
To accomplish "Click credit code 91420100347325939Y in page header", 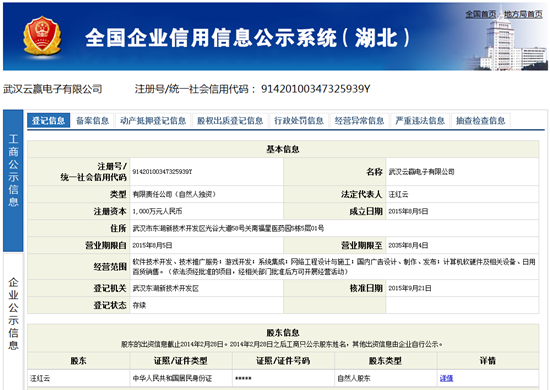I will 315,89.
